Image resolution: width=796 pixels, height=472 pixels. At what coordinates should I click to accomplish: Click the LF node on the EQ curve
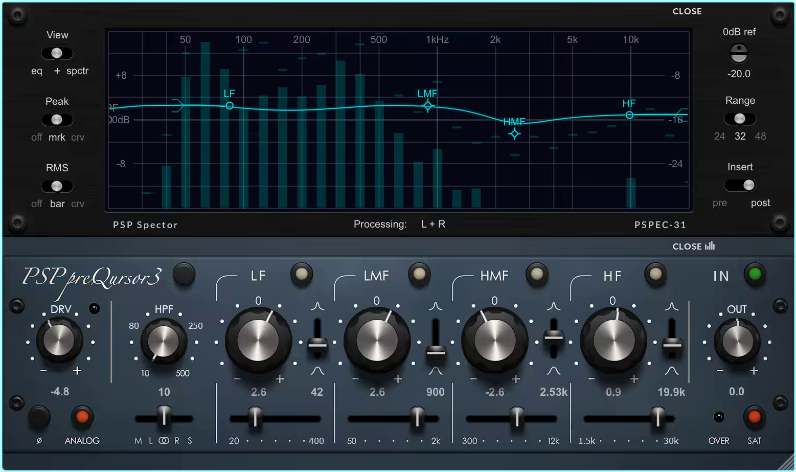(230, 105)
